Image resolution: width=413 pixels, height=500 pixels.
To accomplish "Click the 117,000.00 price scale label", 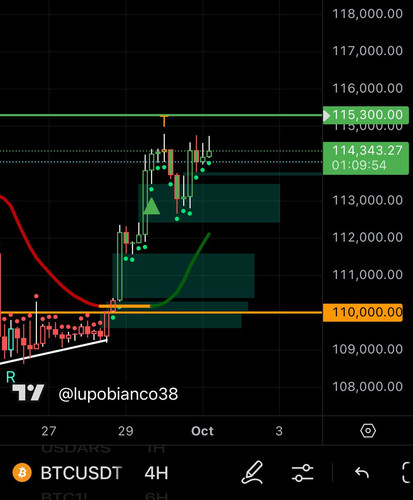I will (368, 51).
